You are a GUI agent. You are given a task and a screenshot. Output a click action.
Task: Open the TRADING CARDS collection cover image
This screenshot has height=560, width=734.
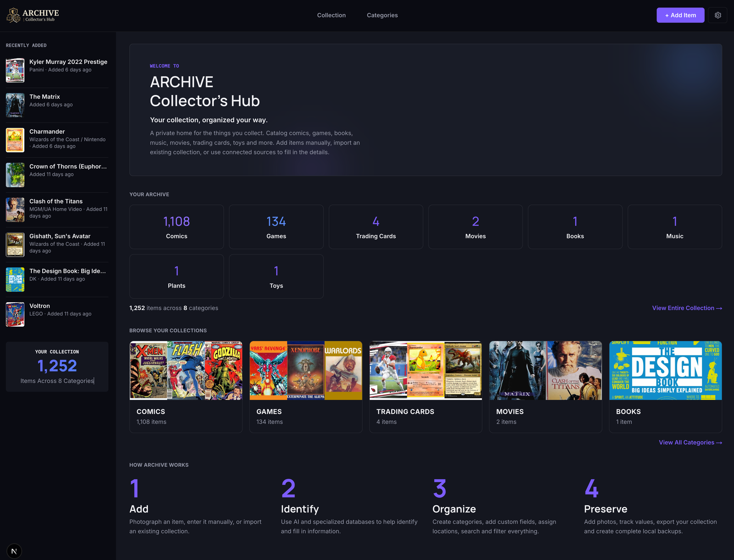(426, 371)
